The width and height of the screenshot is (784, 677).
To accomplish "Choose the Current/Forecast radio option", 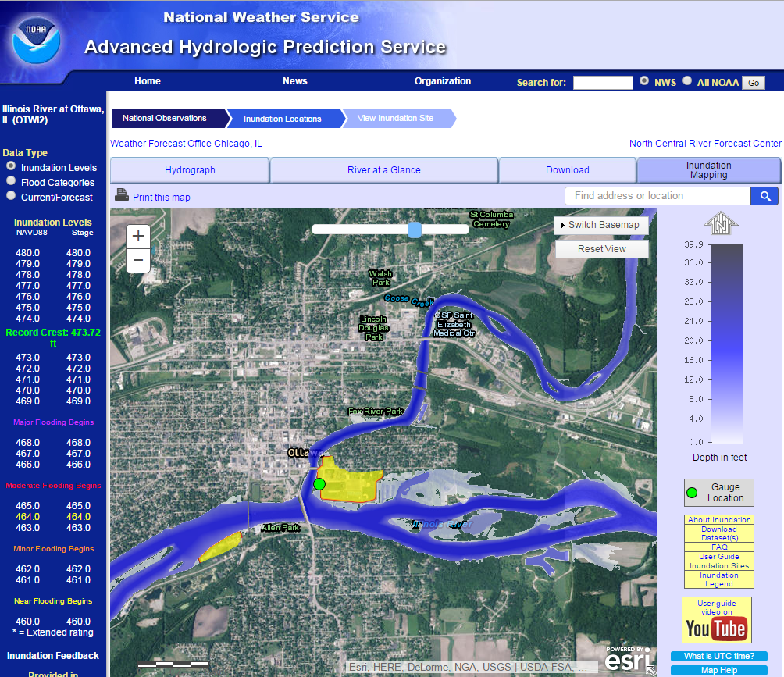I will 11,197.
